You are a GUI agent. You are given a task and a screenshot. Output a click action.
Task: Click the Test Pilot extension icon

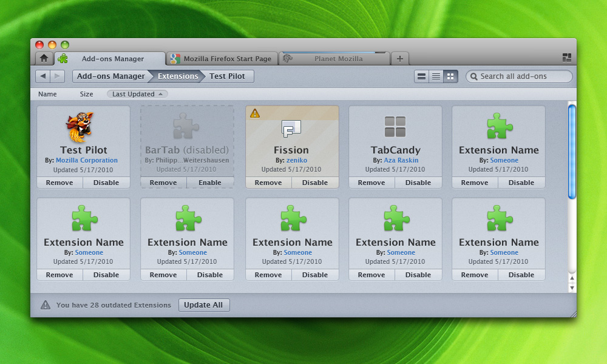(x=79, y=127)
